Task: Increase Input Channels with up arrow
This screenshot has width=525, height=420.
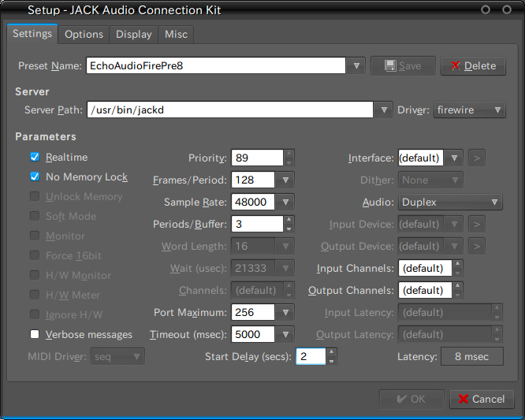Action: [x=458, y=264]
